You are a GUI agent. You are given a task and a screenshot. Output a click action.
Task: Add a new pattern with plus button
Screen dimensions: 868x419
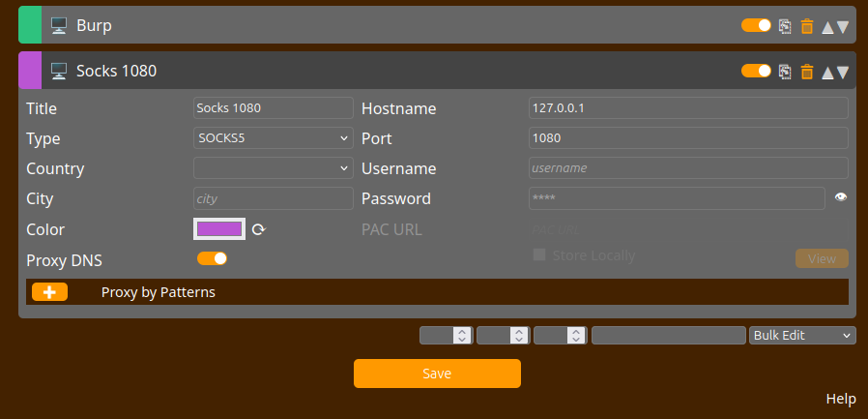[x=49, y=291]
